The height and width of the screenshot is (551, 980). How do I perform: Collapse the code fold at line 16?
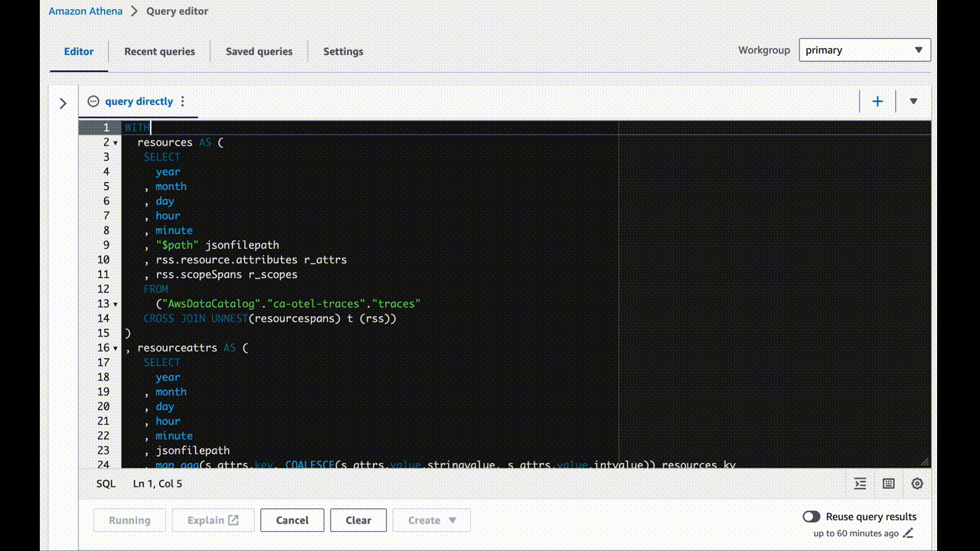click(x=116, y=348)
